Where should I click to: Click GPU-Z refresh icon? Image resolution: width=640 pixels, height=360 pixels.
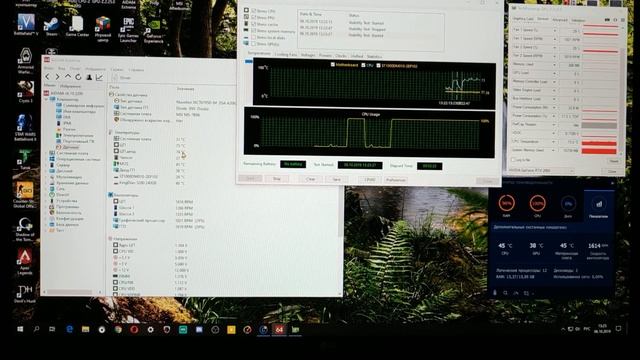click(615, 20)
